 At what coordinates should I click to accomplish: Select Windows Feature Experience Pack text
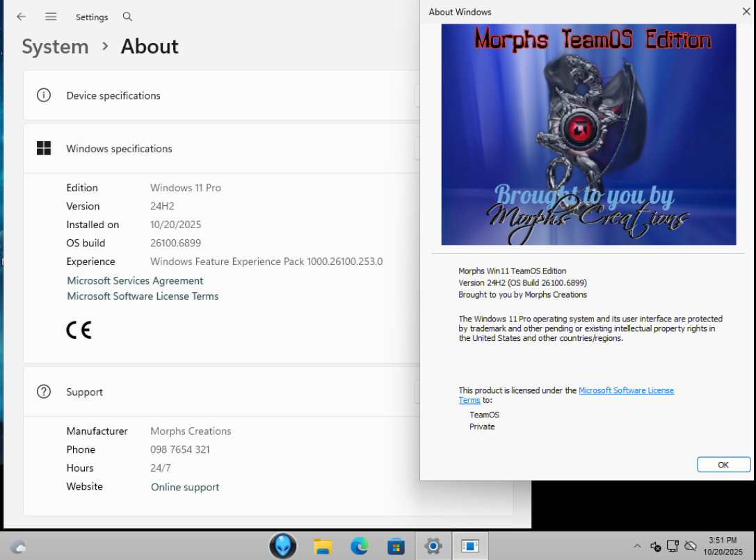pyautogui.click(x=266, y=262)
